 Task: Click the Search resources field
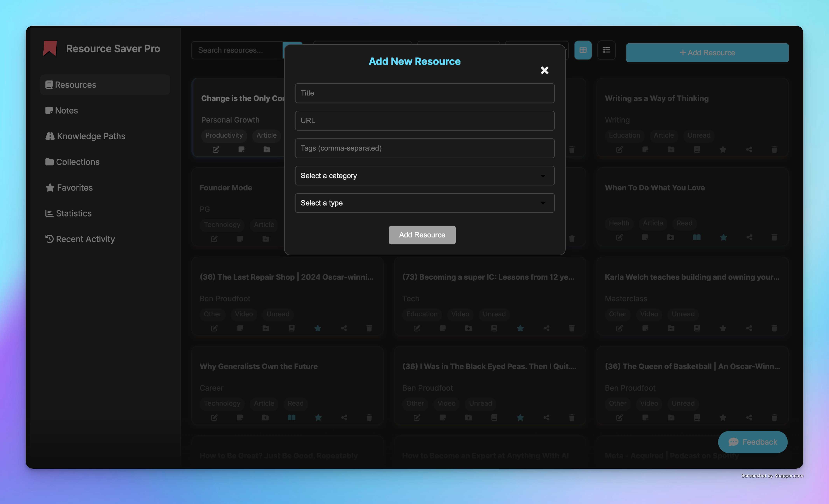[x=237, y=50]
